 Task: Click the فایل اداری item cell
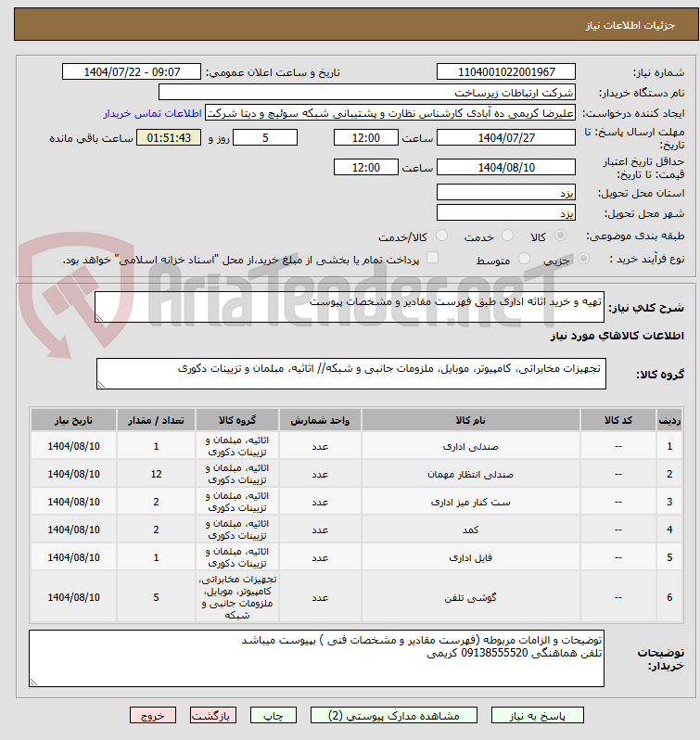(x=470, y=557)
